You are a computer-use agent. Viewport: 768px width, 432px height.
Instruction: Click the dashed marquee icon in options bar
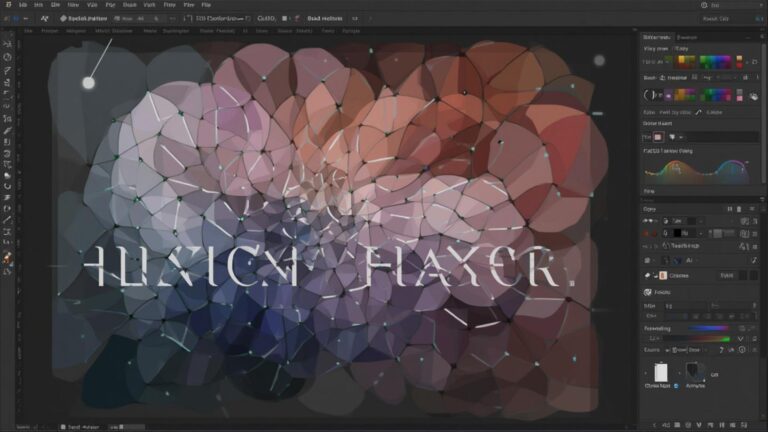point(187,18)
